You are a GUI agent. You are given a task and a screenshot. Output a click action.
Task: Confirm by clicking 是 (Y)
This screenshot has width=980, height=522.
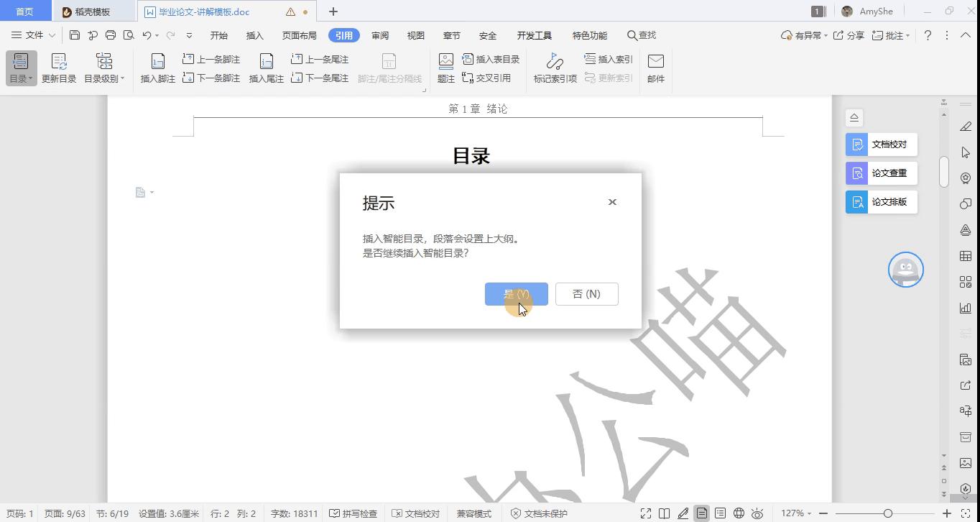[x=516, y=293]
